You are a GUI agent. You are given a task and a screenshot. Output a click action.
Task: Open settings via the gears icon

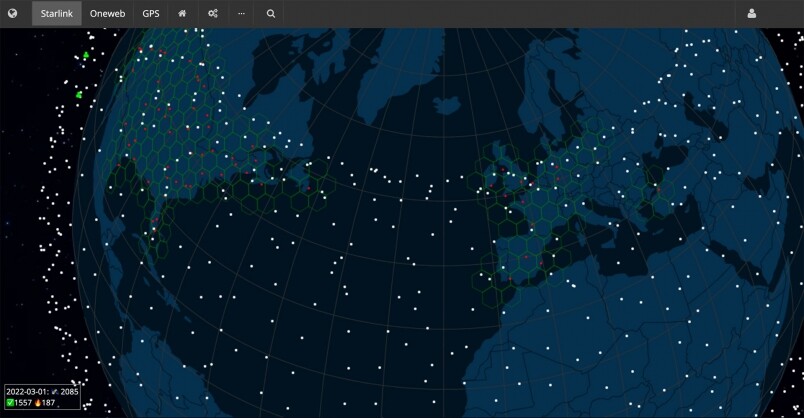pyautogui.click(x=213, y=13)
